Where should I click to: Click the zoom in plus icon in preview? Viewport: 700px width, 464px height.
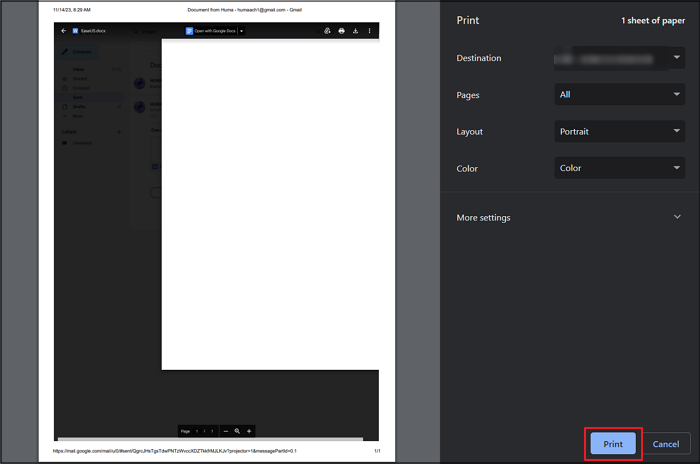[x=249, y=431]
